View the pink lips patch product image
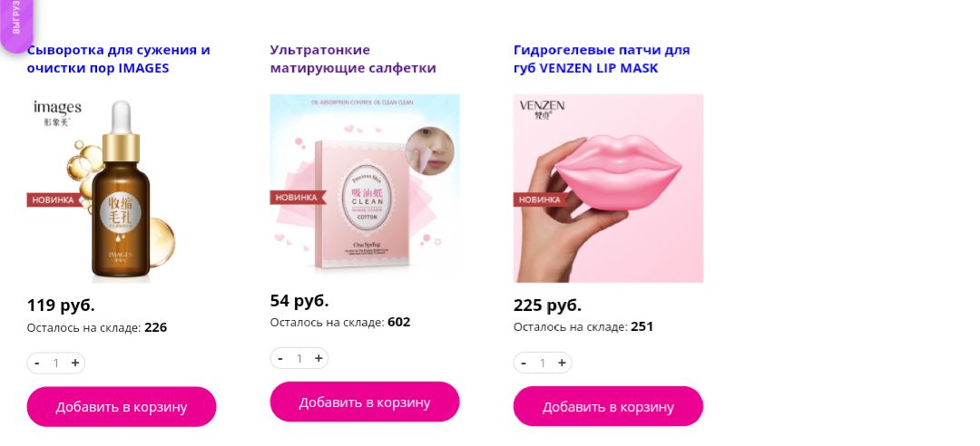Image resolution: width=980 pixels, height=446 pixels. tap(608, 188)
